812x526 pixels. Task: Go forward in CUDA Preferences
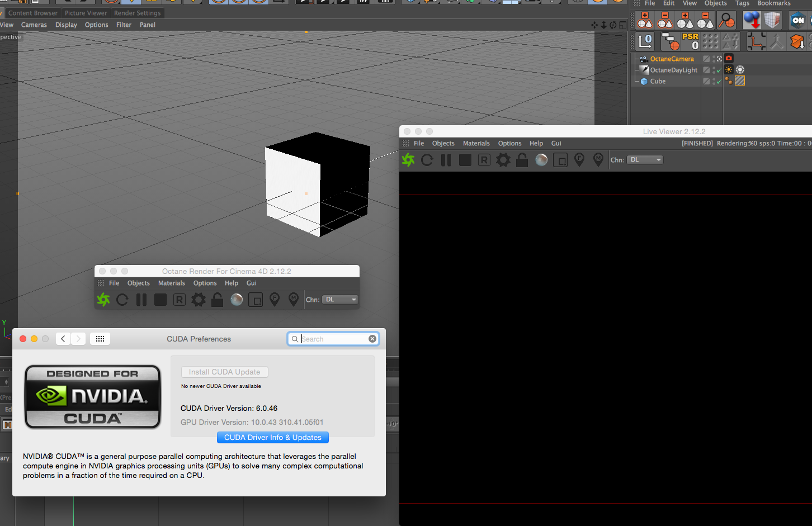pyautogui.click(x=79, y=339)
